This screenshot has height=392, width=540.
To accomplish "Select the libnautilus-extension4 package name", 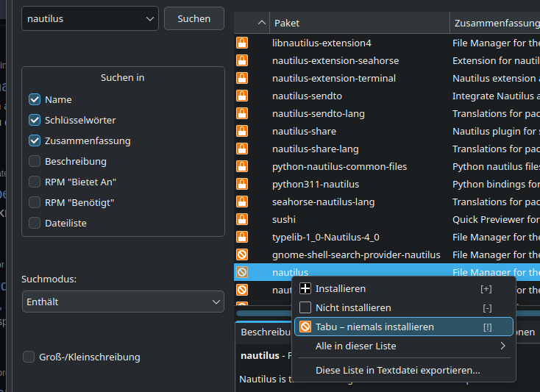I will (321, 43).
